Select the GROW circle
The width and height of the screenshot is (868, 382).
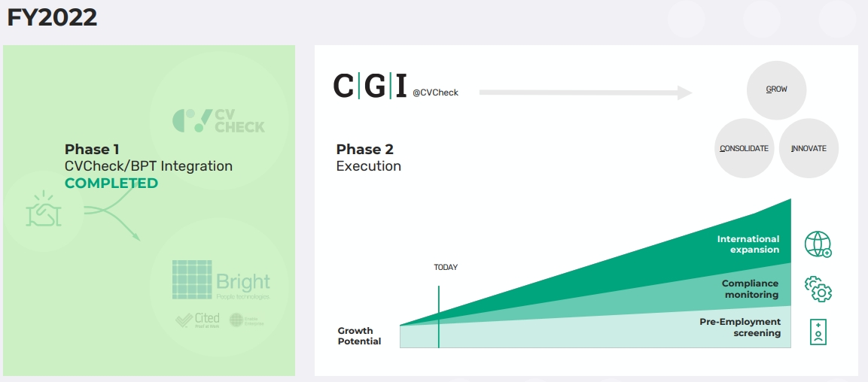[776, 89]
